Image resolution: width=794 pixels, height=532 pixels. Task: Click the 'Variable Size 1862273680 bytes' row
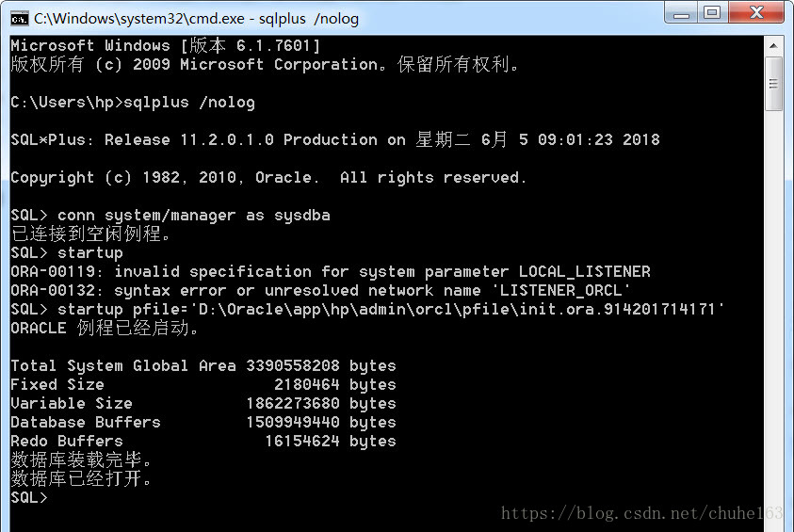[x=203, y=403]
